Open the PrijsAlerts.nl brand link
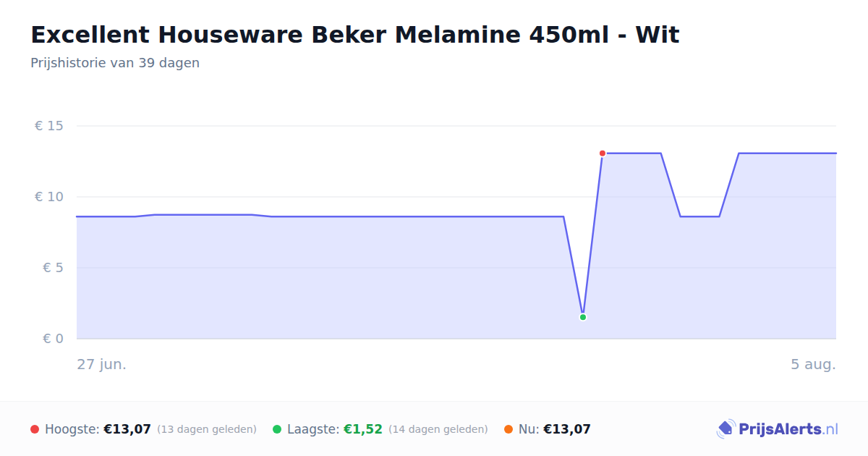Image resolution: width=868 pixels, height=456 pixels. 778,429
